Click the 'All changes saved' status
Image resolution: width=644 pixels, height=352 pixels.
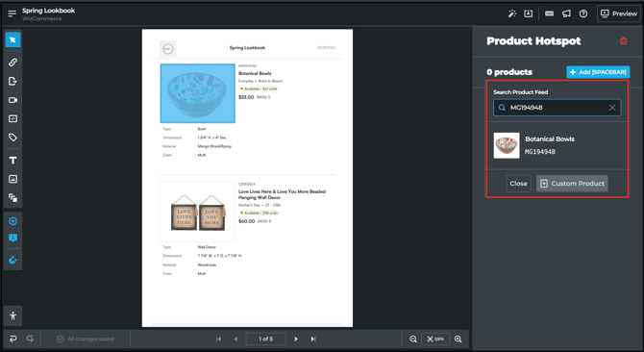pyautogui.click(x=86, y=339)
